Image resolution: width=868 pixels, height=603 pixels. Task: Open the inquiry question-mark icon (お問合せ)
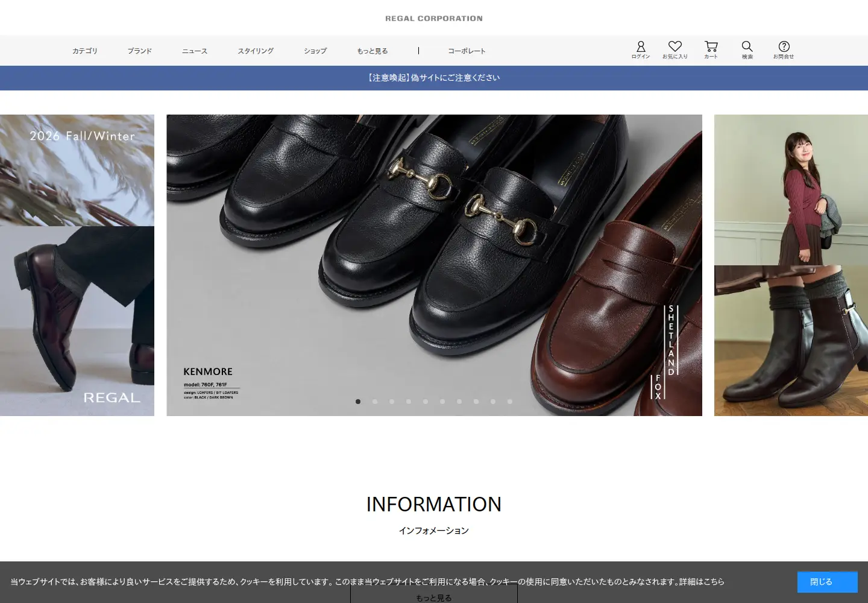(x=784, y=50)
